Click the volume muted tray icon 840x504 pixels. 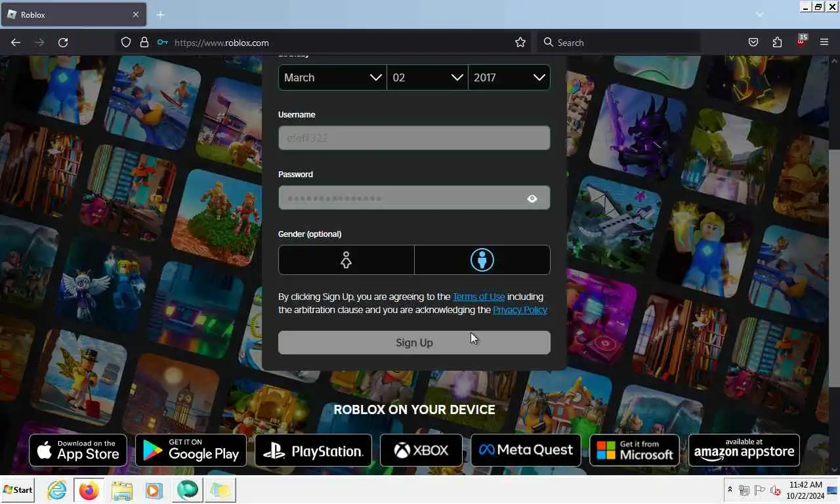776,490
